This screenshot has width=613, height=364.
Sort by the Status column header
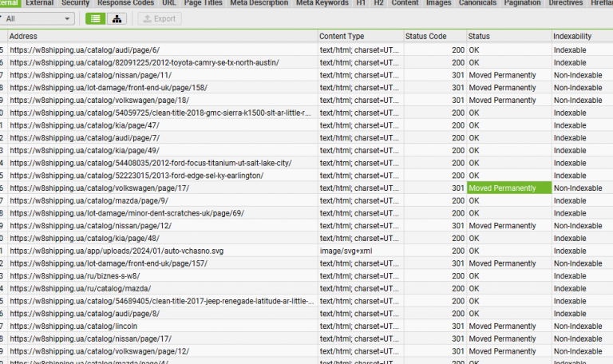[509, 37]
